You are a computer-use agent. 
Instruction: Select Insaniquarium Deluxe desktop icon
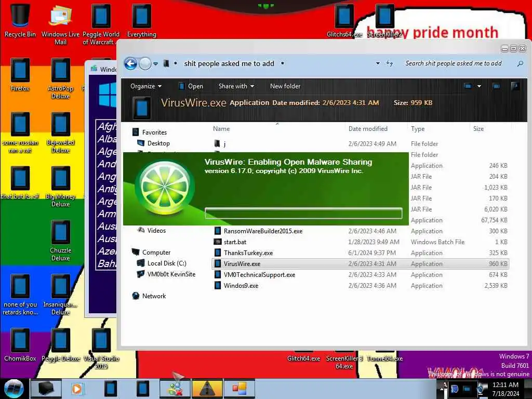click(60, 295)
